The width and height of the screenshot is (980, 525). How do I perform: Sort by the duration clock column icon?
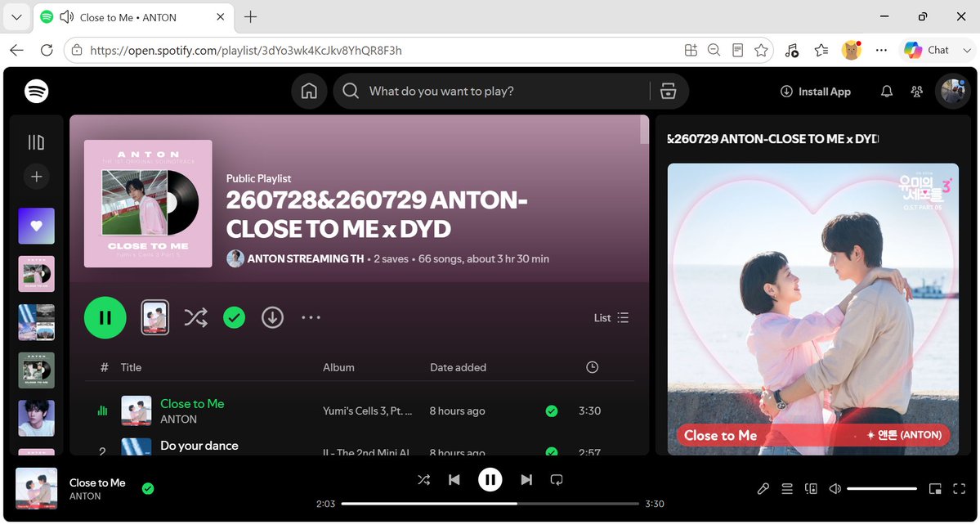[x=592, y=367]
